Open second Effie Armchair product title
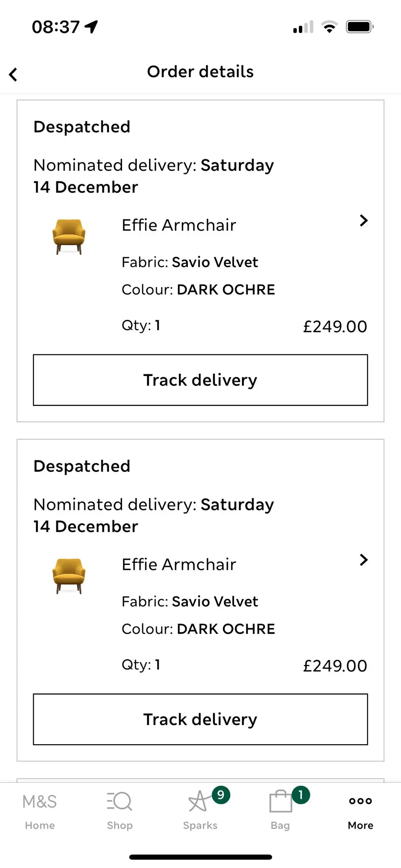Screen dimensions: 401x868 coord(178,565)
